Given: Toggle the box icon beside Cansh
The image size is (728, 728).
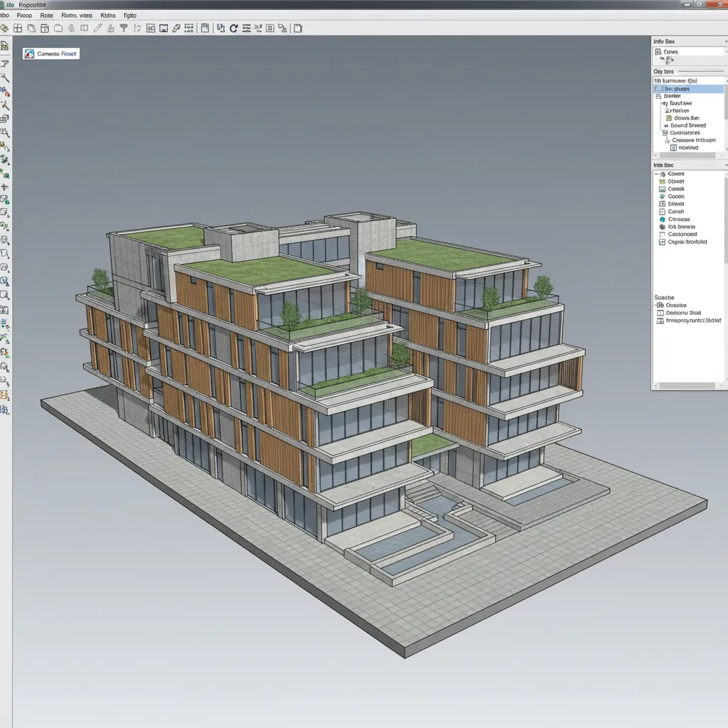Looking at the screenshot, I should click(x=662, y=212).
